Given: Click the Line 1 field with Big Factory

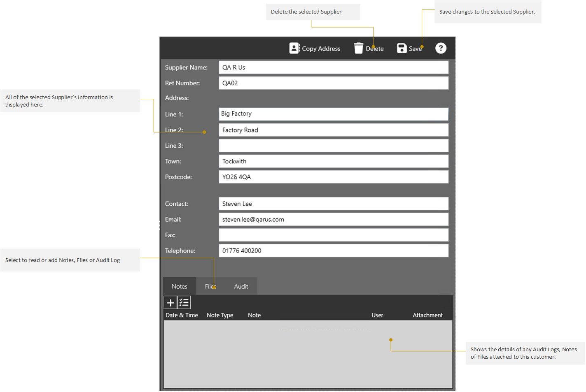Looking at the screenshot, I should (x=334, y=114).
